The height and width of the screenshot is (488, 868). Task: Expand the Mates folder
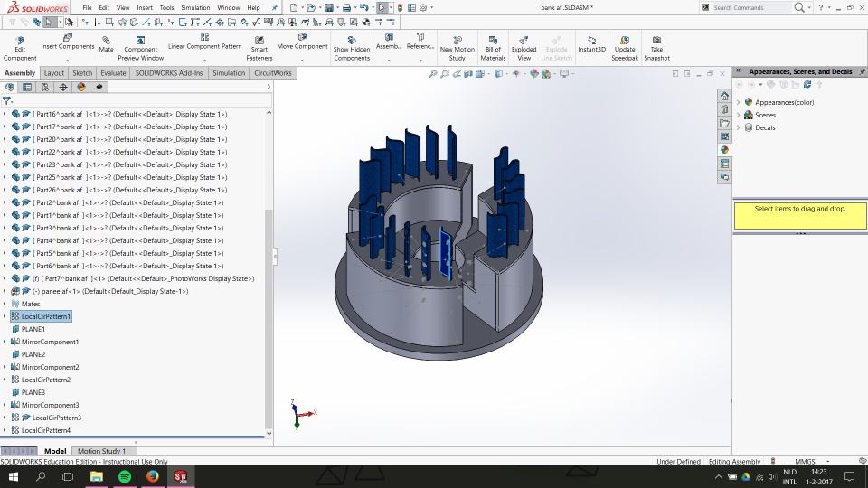click(5, 304)
